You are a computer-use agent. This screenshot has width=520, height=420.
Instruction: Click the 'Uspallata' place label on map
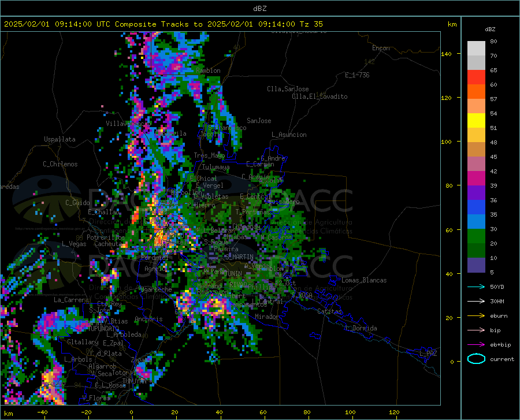point(60,139)
